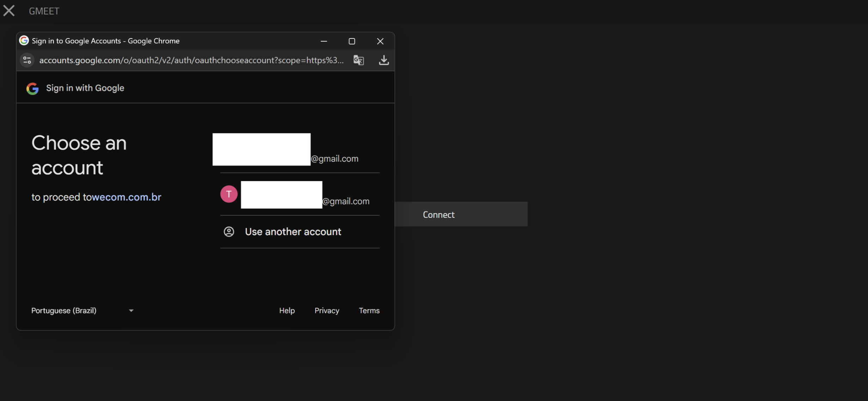The image size is (868, 401).
Task: Click the Google logo in sign-in header
Action: [32, 88]
